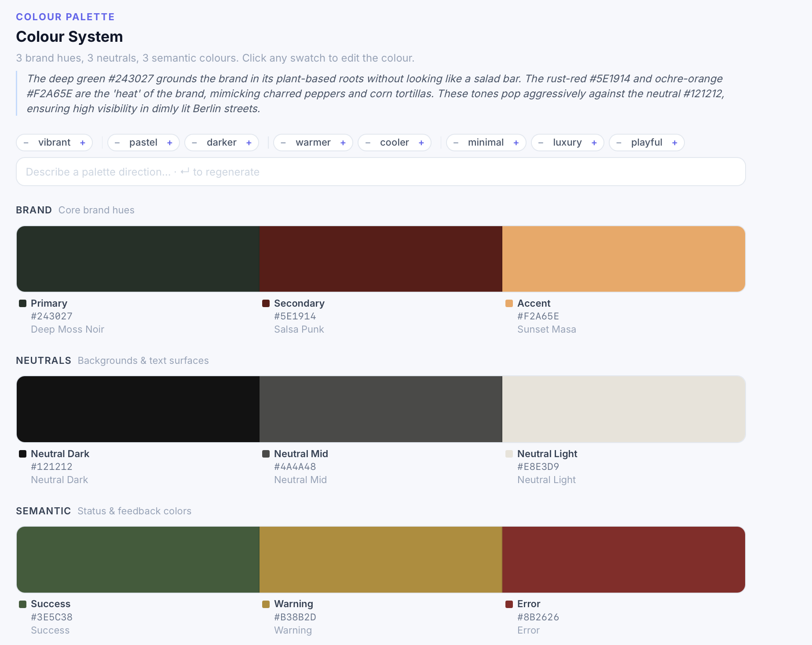Click the plus icon on the cooler chip

click(x=421, y=142)
